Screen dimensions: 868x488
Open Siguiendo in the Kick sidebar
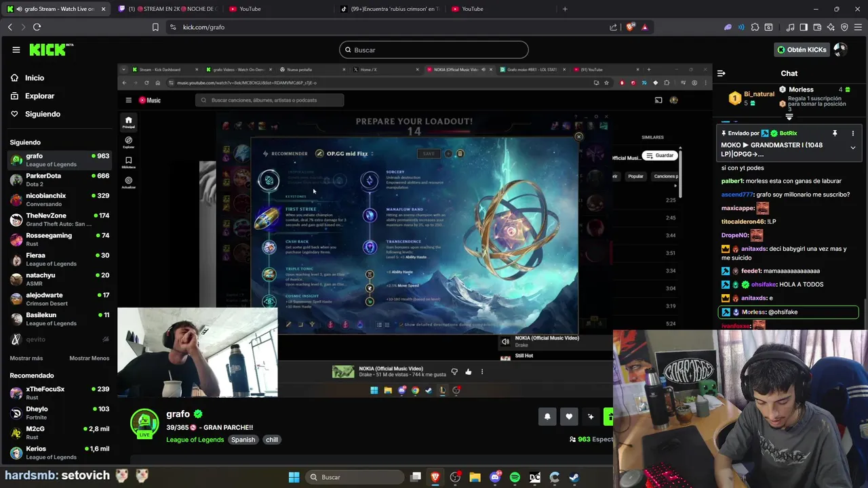click(35, 114)
